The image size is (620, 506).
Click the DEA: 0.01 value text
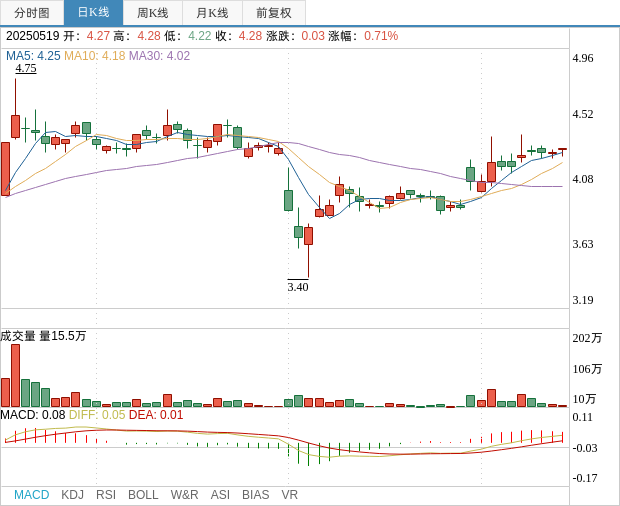point(156,415)
